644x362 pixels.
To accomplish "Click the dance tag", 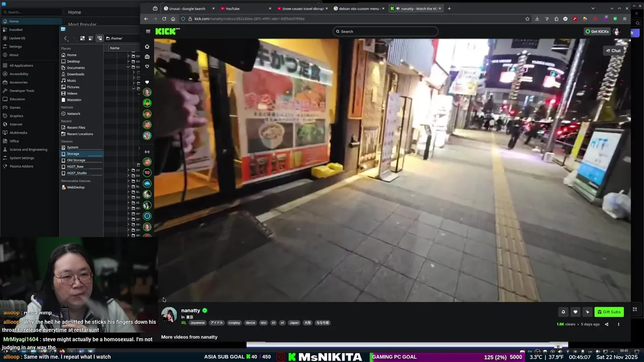I will [250, 323].
